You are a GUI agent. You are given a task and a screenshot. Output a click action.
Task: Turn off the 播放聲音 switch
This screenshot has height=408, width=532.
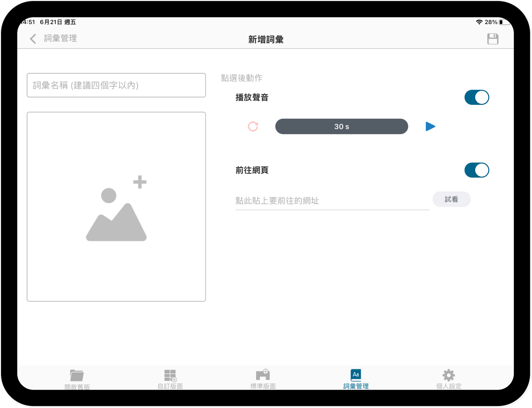476,97
